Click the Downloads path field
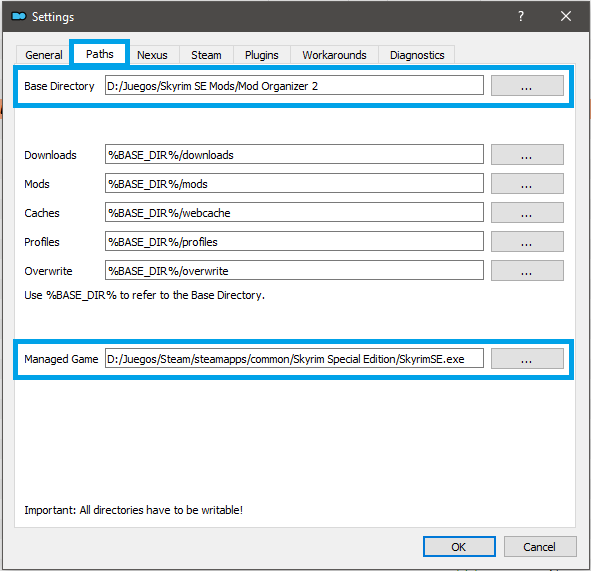This screenshot has height=571, width=591. (x=294, y=154)
